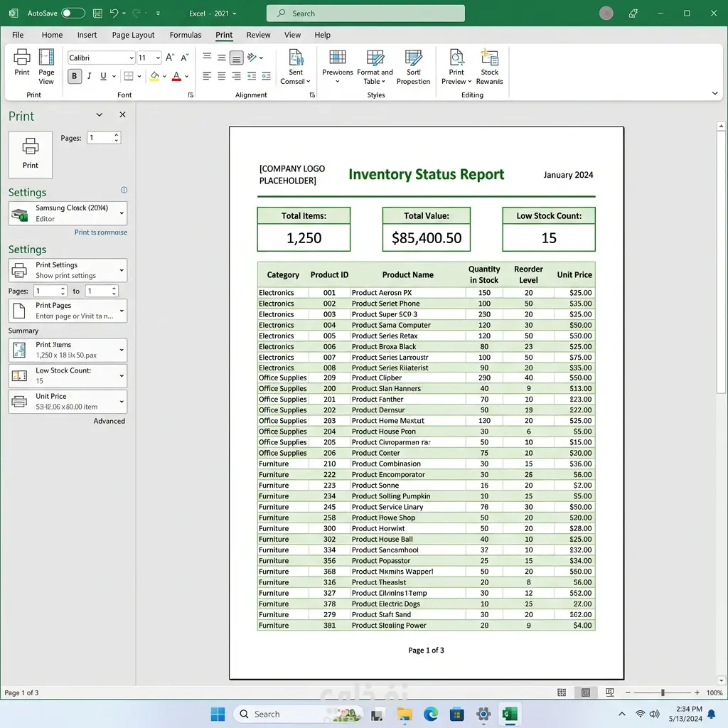Click the zoom slider in status bar

coord(663,692)
